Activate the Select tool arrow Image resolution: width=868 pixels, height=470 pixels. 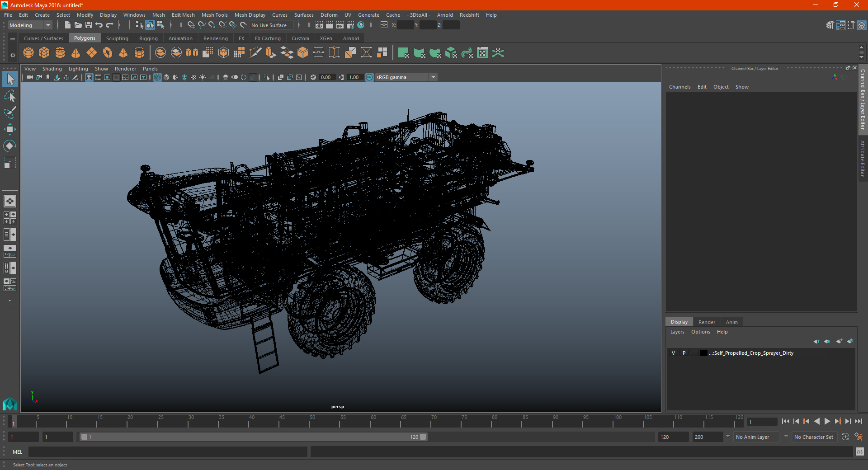[x=10, y=80]
